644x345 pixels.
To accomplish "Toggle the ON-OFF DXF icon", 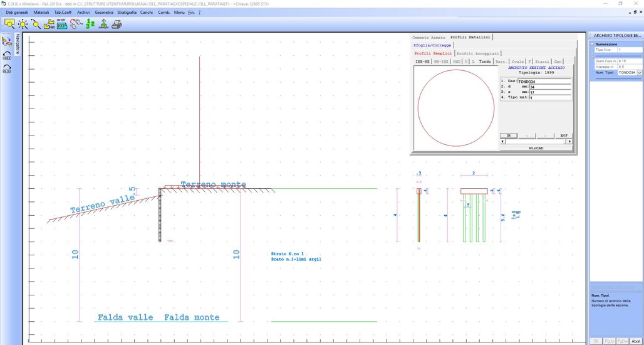I will coord(62,24).
